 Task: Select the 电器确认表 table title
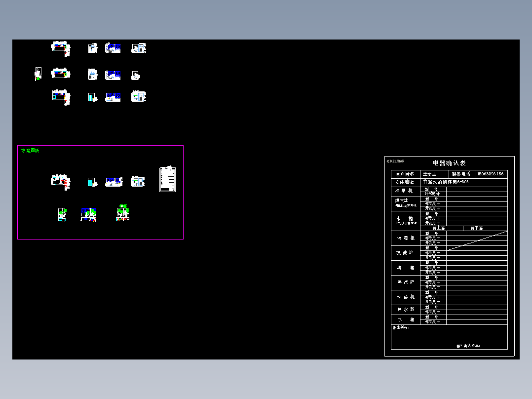(x=449, y=163)
